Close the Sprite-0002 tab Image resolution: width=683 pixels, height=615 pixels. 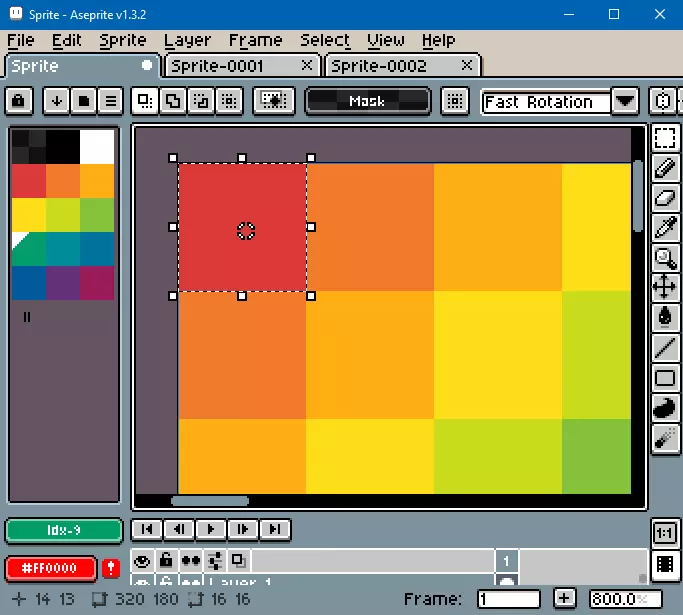click(x=467, y=65)
